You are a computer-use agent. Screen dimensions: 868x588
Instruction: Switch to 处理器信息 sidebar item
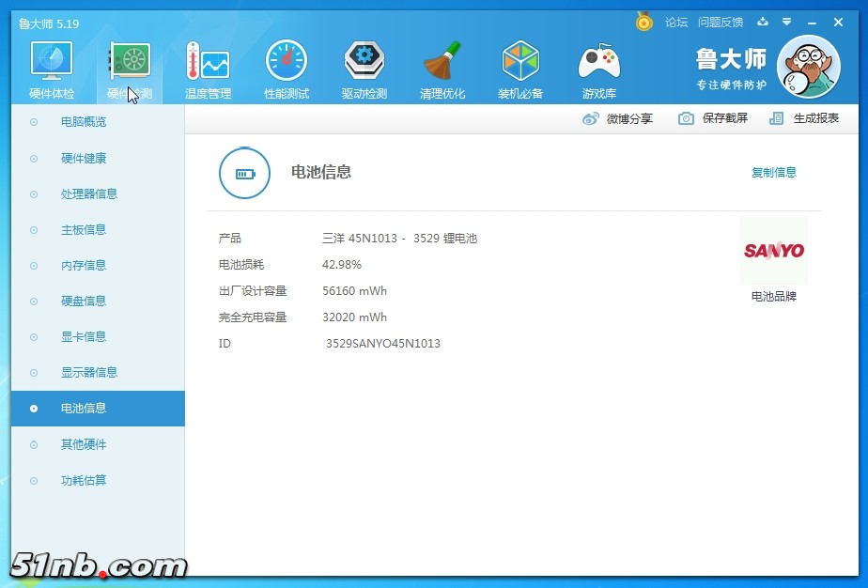coord(89,194)
